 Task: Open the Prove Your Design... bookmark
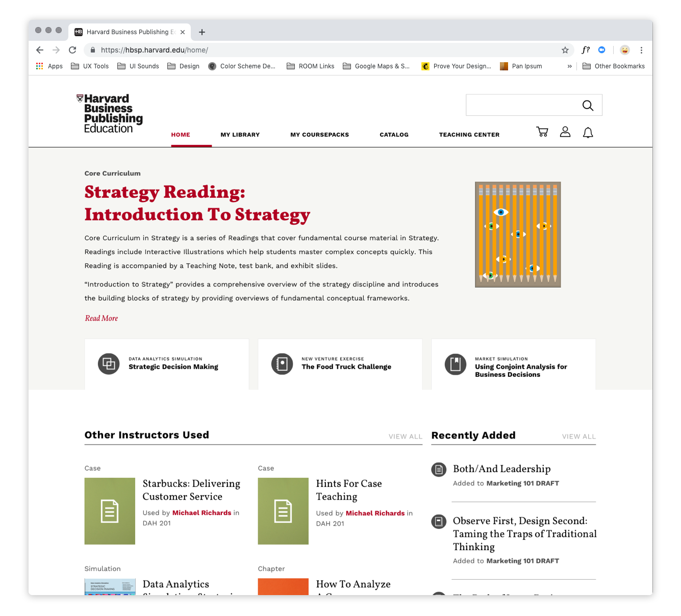point(457,66)
